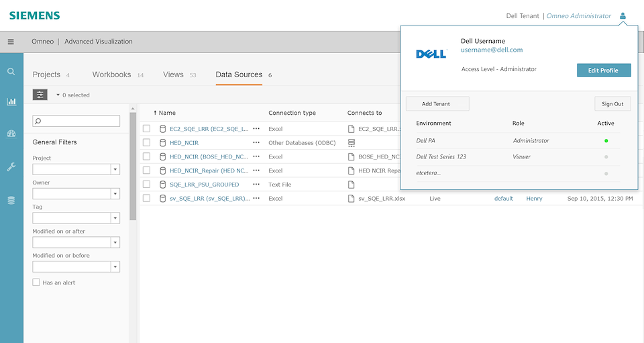Image resolution: width=644 pixels, height=343 pixels.
Task: Click the Sign Out button
Action: [612, 104]
